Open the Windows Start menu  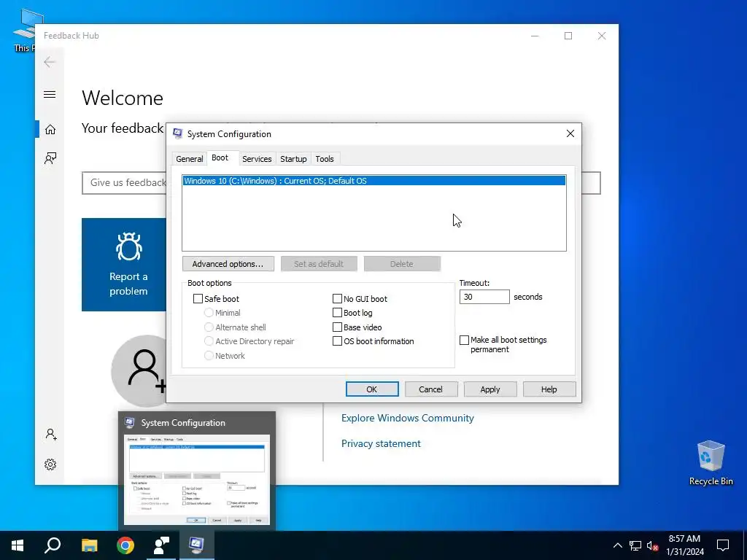pyautogui.click(x=18, y=545)
